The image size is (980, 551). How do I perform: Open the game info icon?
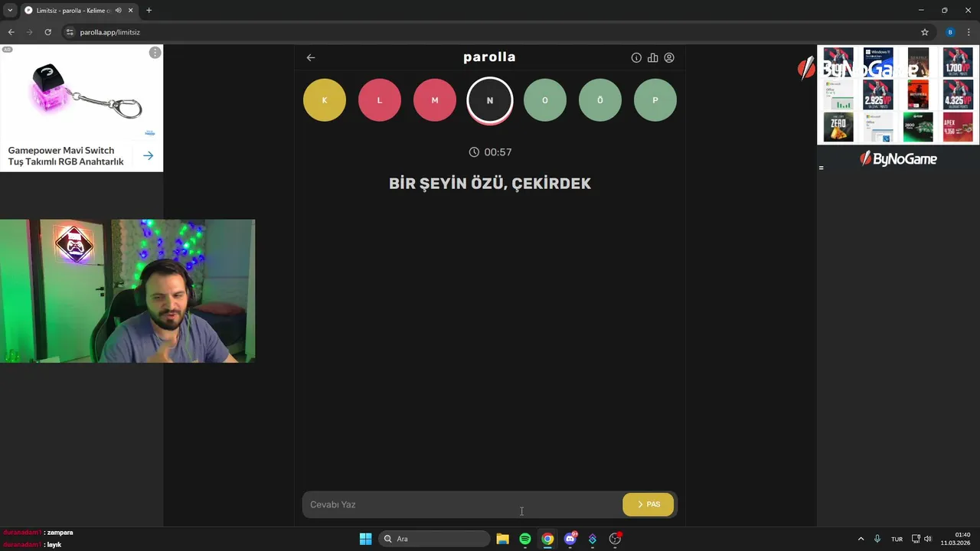pos(636,57)
